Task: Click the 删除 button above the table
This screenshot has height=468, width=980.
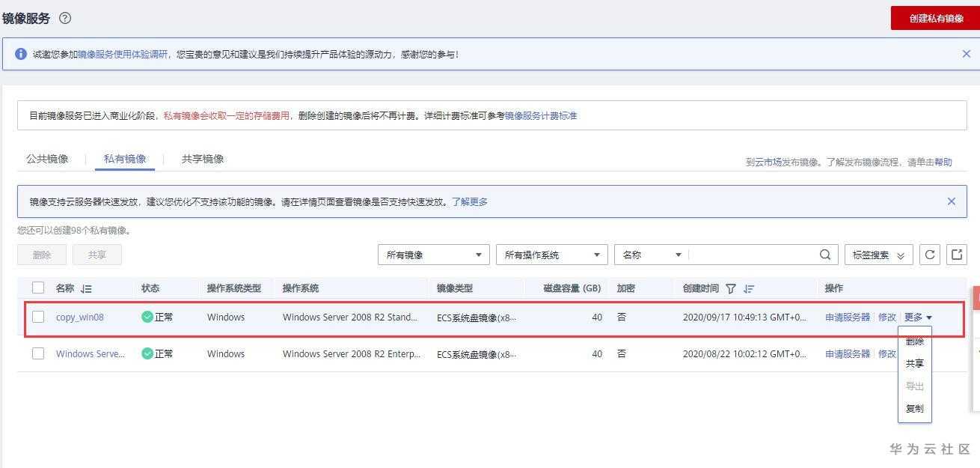Action: click(42, 255)
